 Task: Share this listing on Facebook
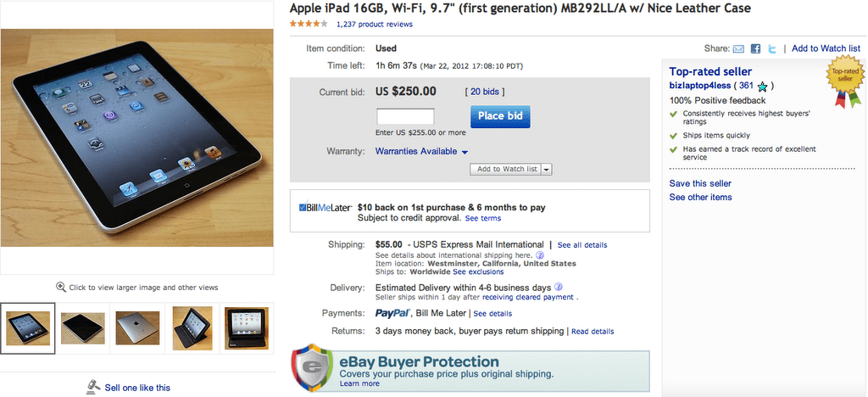[755, 49]
